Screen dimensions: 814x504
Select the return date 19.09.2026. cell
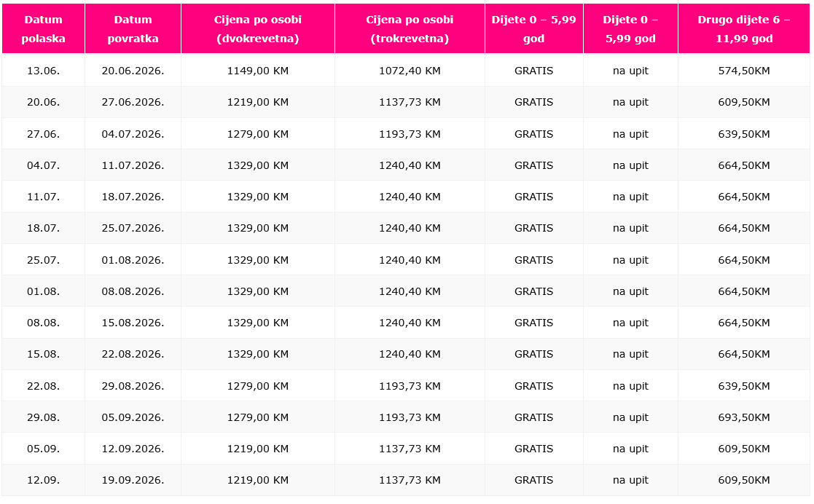coord(133,480)
